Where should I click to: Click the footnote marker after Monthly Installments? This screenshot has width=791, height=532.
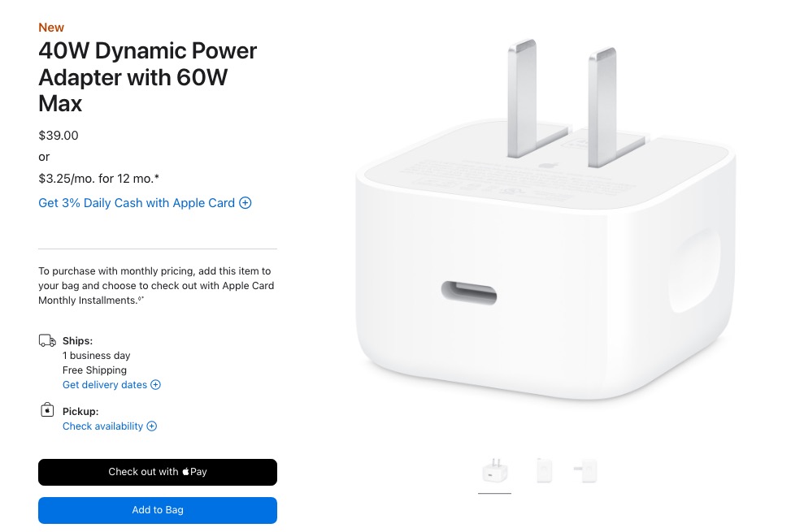141,298
